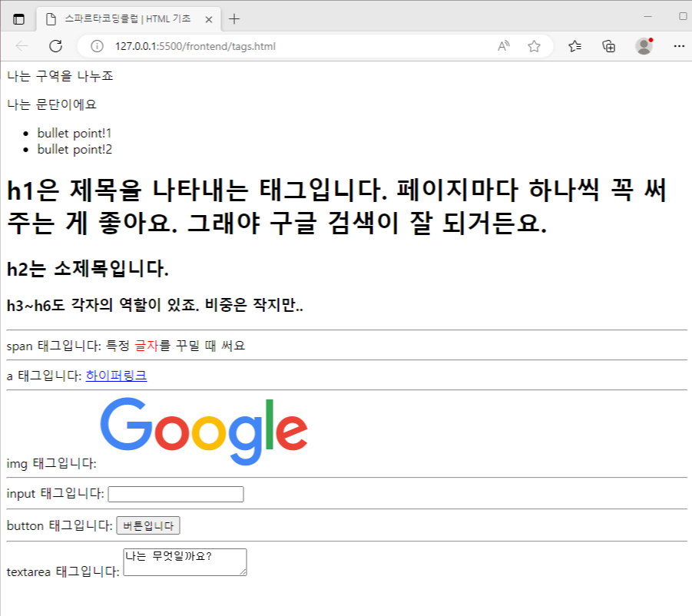Close the 스파르타코딩클럽 browser tab
Viewport: 692px width, 616px height.
click(209, 19)
